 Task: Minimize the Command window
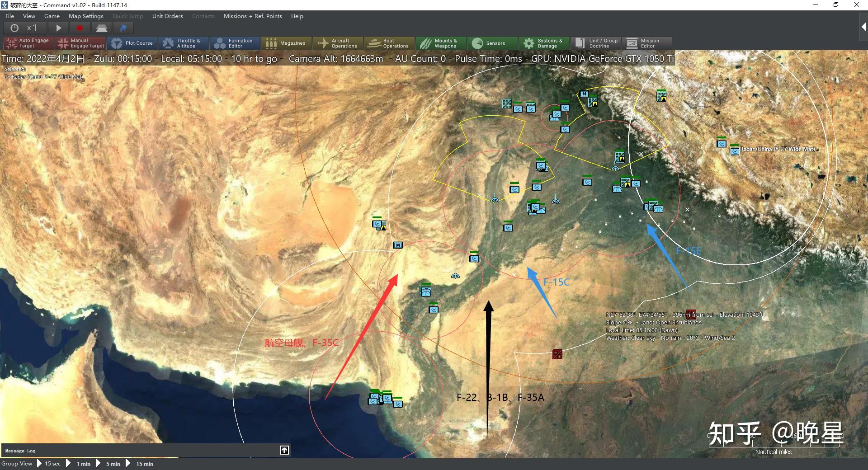tap(816, 5)
